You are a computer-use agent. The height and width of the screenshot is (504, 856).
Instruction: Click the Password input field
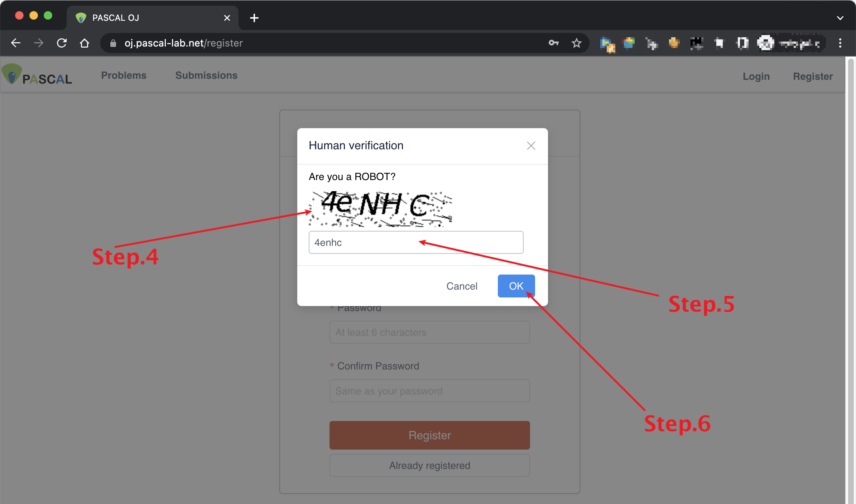429,333
